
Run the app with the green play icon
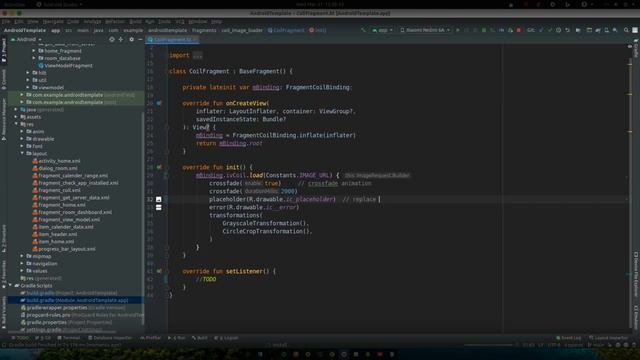(458, 30)
